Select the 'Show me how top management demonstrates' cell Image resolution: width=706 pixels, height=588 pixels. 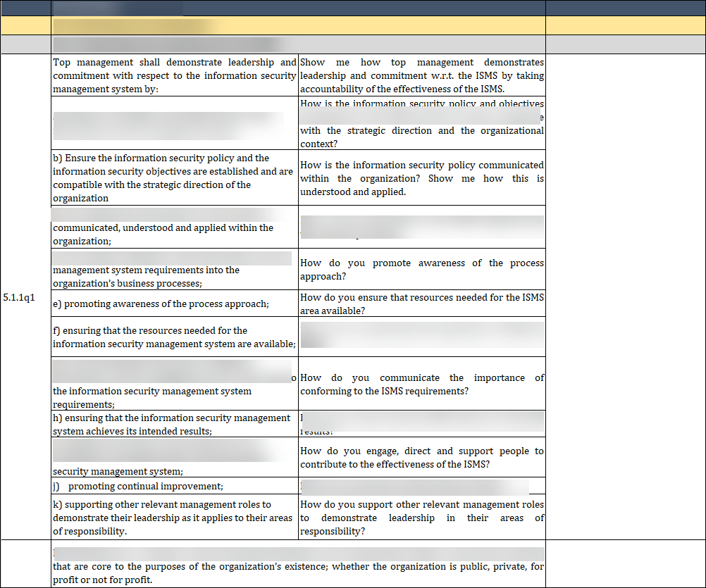click(421, 76)
